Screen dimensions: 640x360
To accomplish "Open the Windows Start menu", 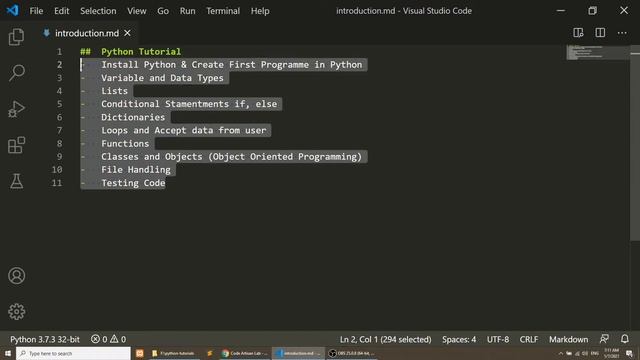I will click(8, 353).
